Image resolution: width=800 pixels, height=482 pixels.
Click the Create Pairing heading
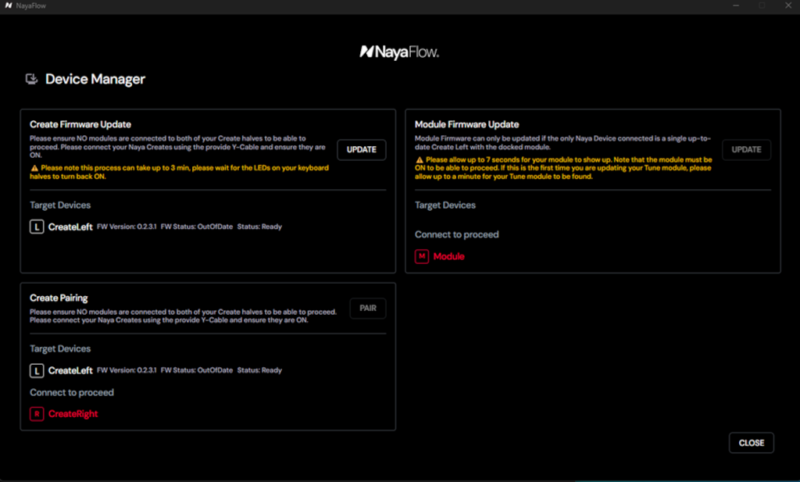pos(59,298)
